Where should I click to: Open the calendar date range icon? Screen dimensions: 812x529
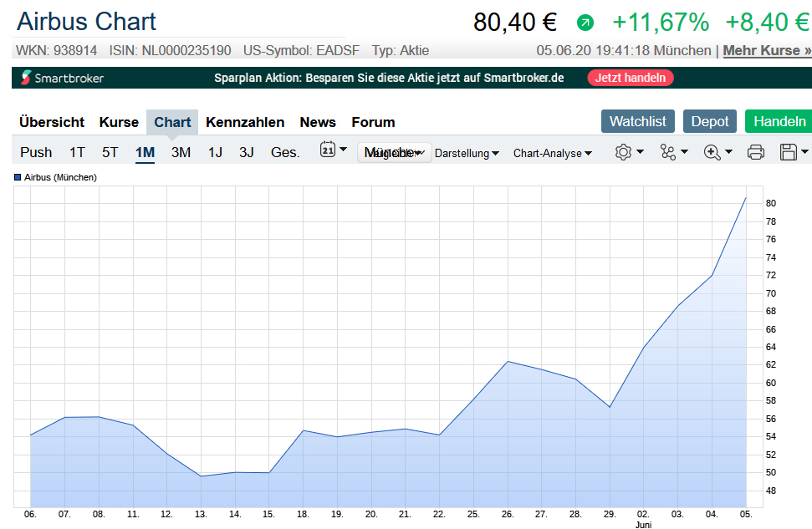[x=327, y=150]
